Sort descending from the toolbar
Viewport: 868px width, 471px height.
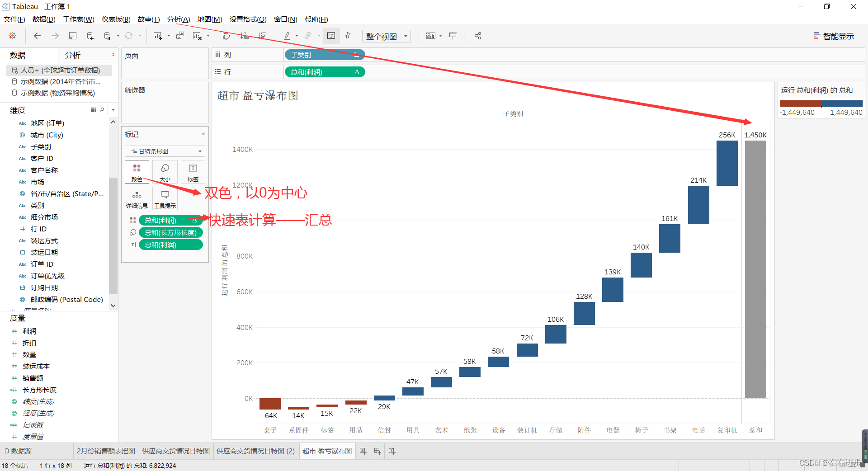click(262, 36)
